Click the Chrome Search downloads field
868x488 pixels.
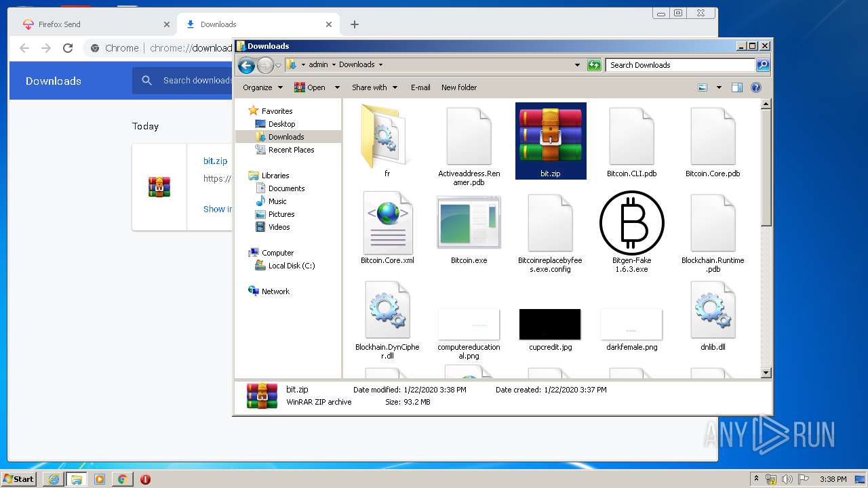(x=197, y=81)
